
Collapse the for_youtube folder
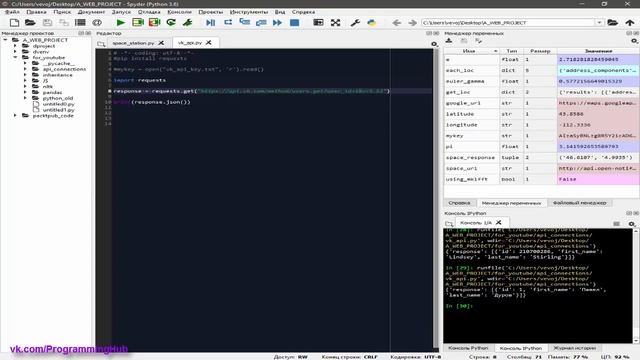click(16, 58)
